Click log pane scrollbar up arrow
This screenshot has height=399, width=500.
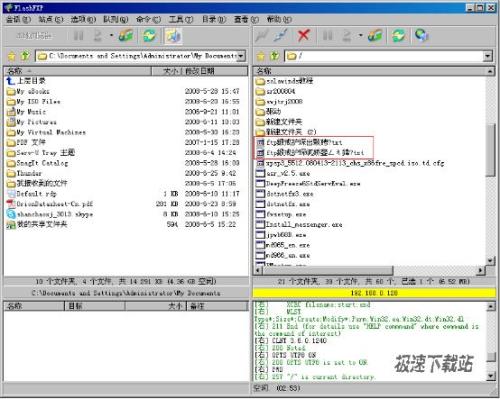pyautogui.click(x=491, y=306)
